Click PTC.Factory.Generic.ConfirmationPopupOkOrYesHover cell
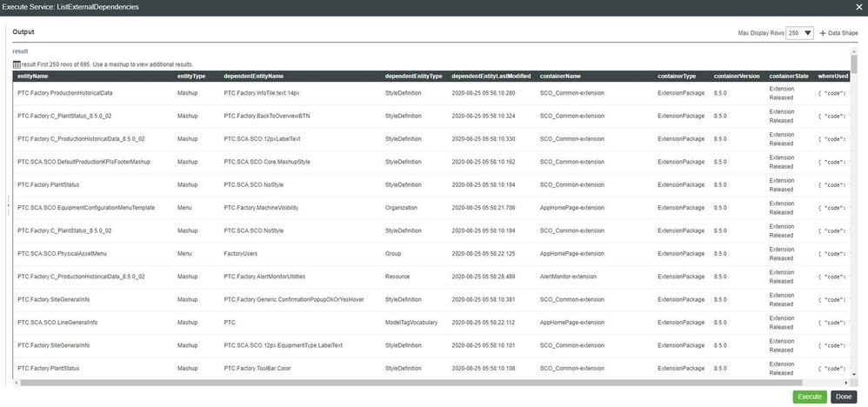Screen dimensions: 868x407 293,299
